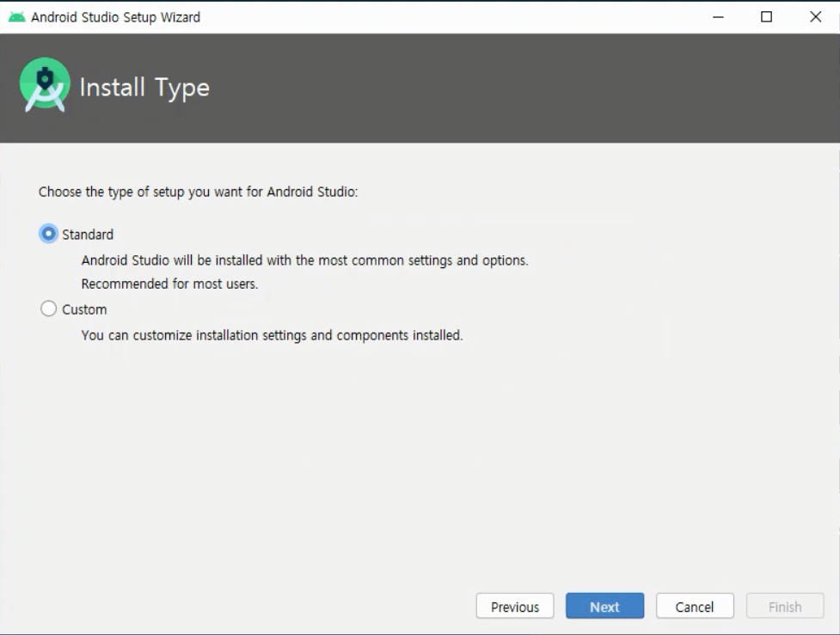Screen dimensions: 840x635
Task: Click the Next button
Action: [604, 606]
